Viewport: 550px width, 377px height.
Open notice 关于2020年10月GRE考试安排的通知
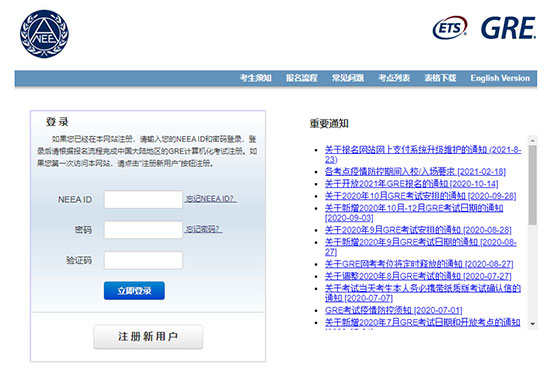click(420, 196)
